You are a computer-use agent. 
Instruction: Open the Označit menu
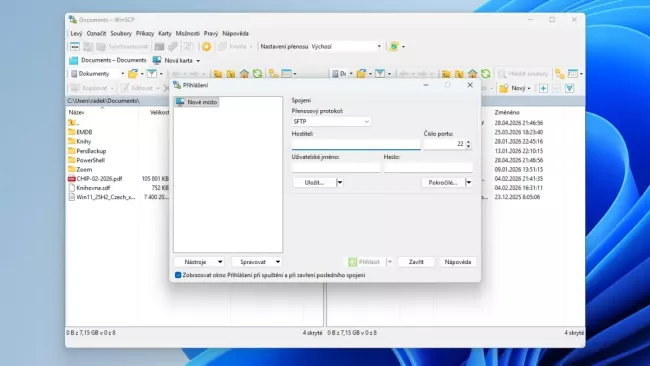pos(96,34)
